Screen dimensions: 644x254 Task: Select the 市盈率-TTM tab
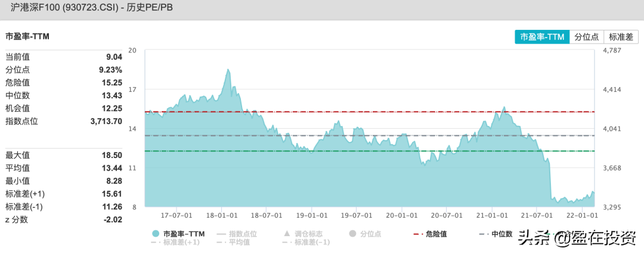click(x=542, y=36)
